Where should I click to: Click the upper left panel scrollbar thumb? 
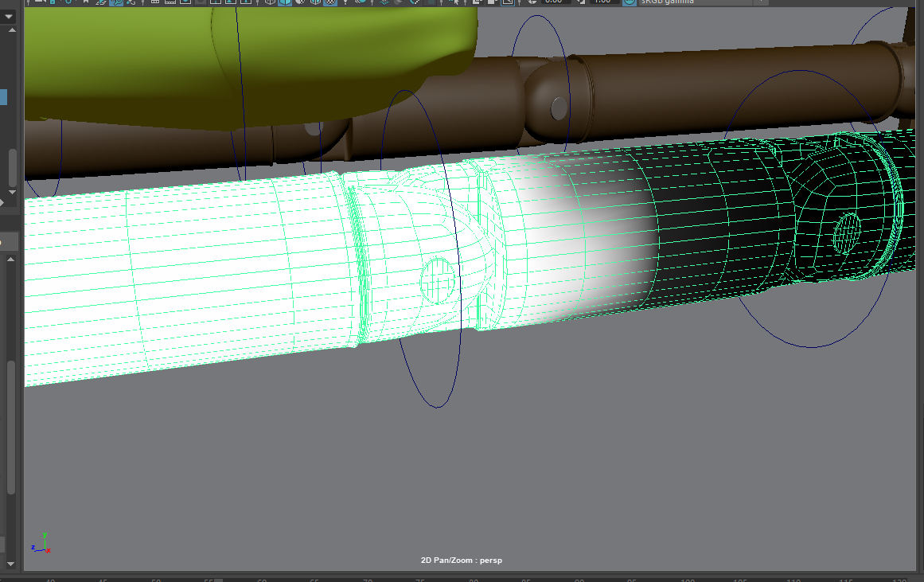tap(12, 167)
